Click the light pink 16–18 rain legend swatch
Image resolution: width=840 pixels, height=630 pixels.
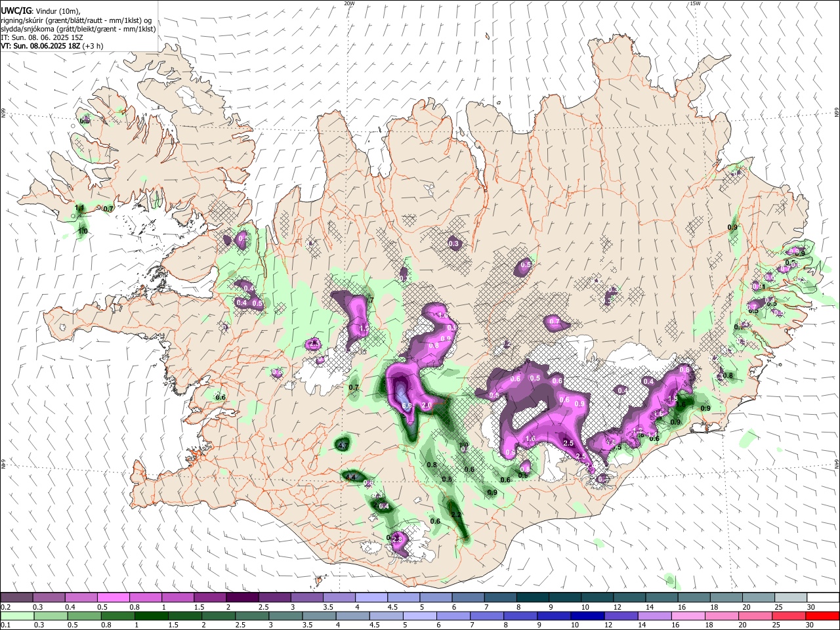(x=688, y=616)
